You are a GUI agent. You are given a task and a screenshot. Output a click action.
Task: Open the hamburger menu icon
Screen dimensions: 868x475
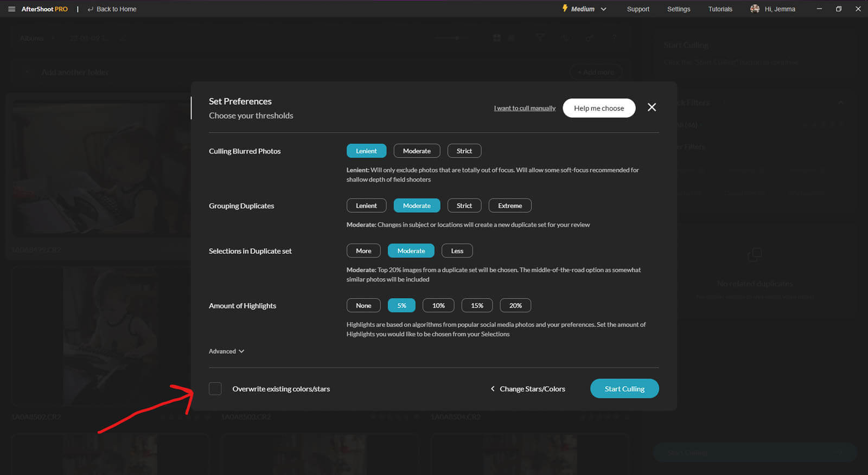click(11, 9)
